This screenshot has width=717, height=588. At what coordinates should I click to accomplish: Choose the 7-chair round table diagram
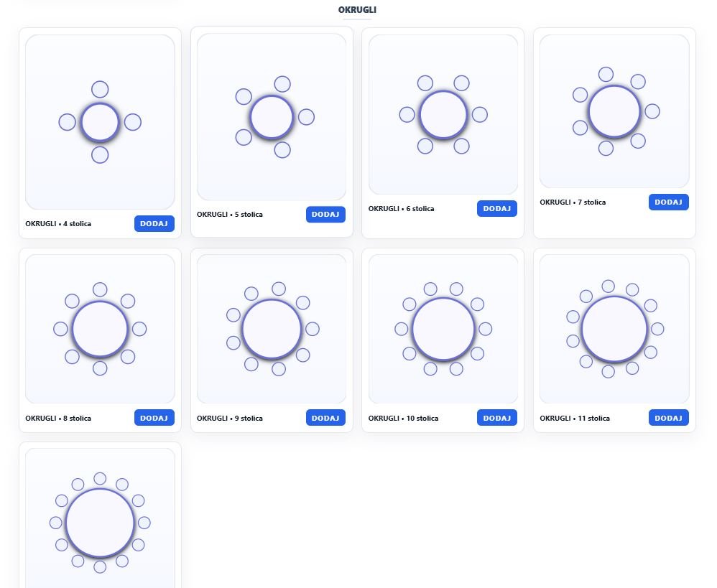614,111
